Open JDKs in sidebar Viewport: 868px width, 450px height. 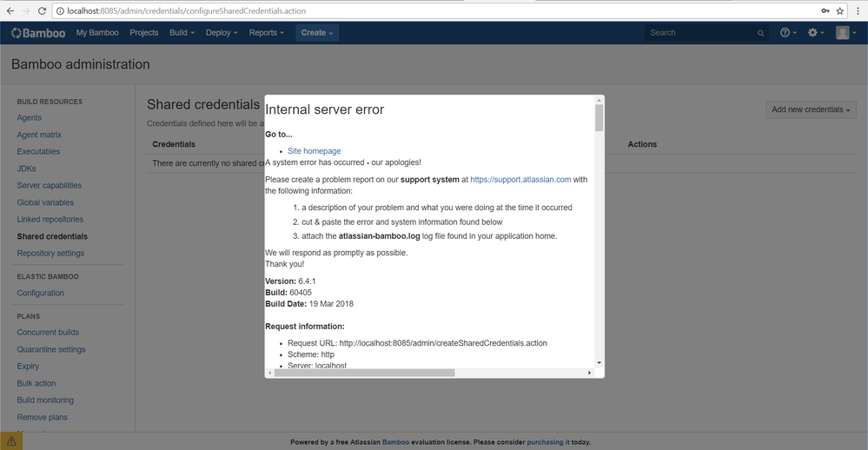pos(26,169)
